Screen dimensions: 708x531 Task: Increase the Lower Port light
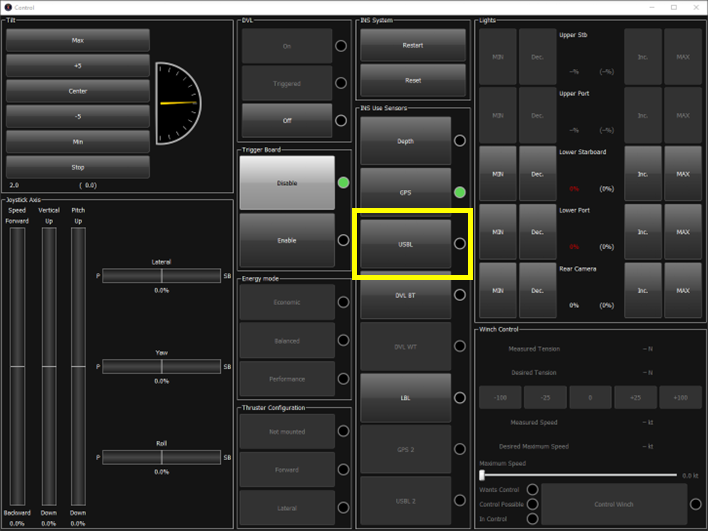[642, 232]
